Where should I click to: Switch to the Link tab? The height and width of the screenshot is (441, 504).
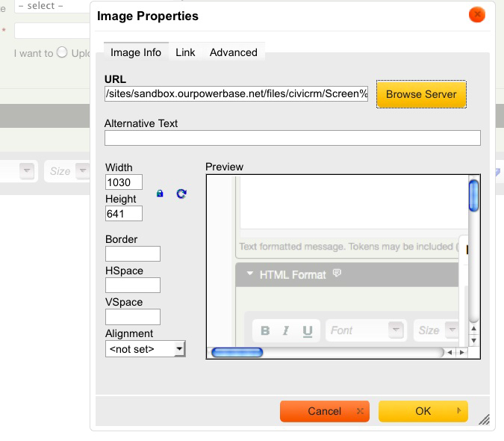(x=185, y=52)
